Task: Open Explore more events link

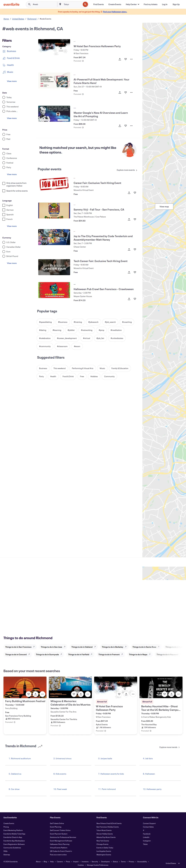Action: [x=127, y=170]
